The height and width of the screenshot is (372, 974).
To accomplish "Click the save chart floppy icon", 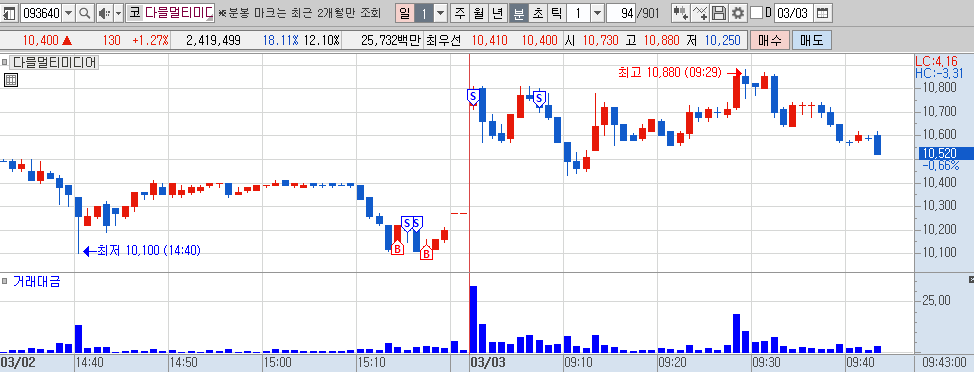I will coord(719,12).
